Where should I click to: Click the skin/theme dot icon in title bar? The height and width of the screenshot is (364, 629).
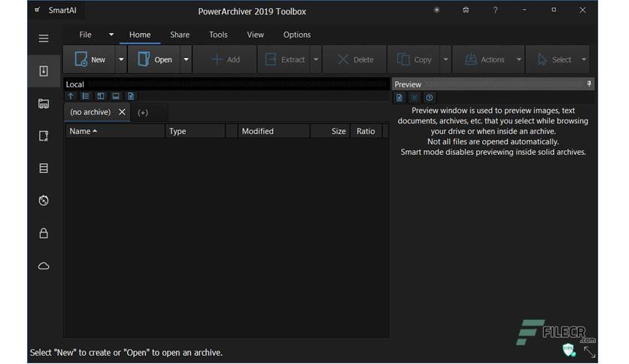pos(436,10)
